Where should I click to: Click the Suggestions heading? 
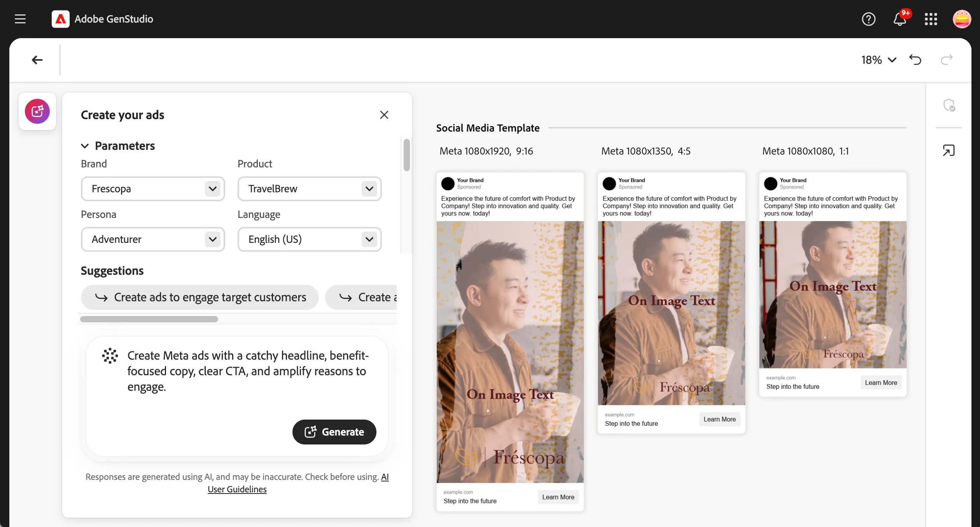(x=112, y=271)
